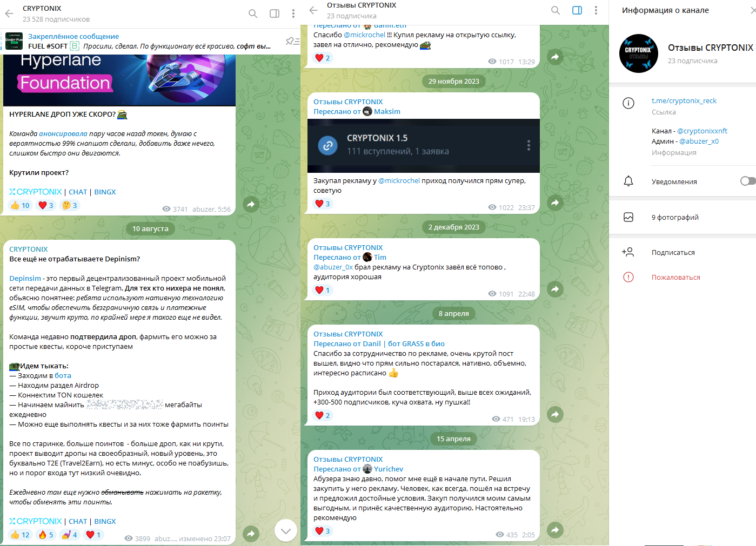Forward the review from Tim
Screen dimensions: 756x546
pyautogui.click(x=555, y=289)
